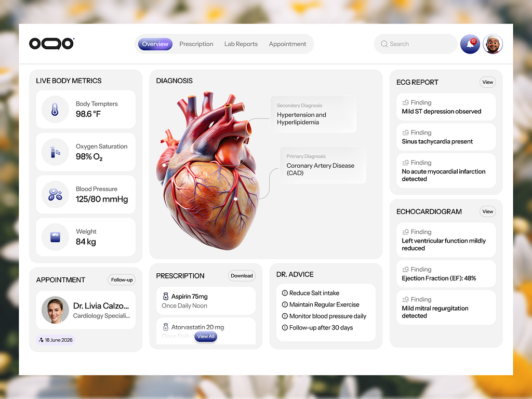This screenshot has height=399, width=532.
Task: Click View on the Echocardiogram panel
Action: 487,211
